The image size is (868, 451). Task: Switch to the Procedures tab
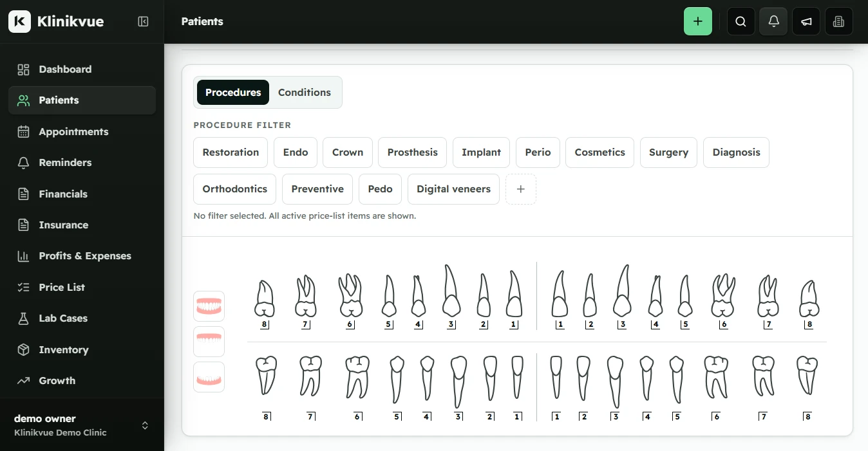tap(233, 93)
